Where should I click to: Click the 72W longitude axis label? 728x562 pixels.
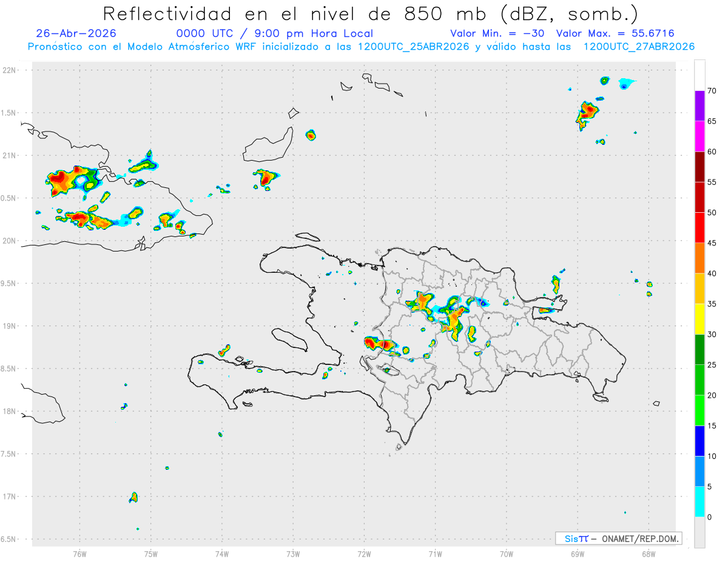coord(364,554)
